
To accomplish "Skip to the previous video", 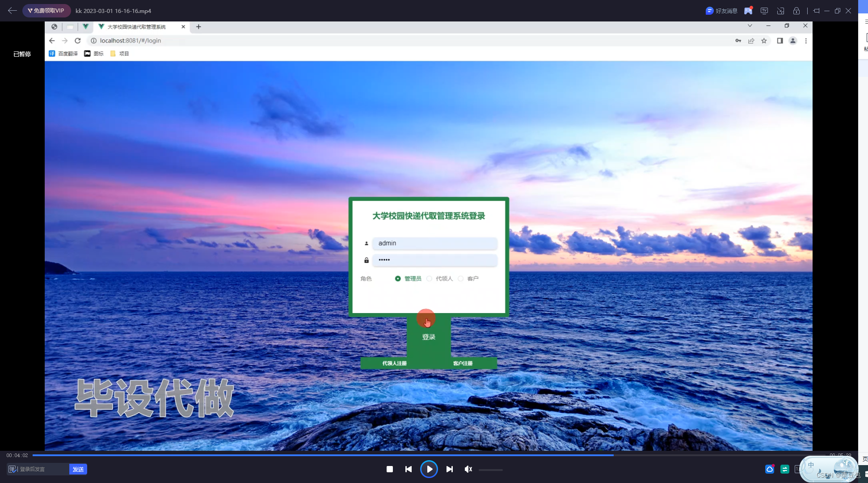I will pyautogui.click(x=408, y=469).
